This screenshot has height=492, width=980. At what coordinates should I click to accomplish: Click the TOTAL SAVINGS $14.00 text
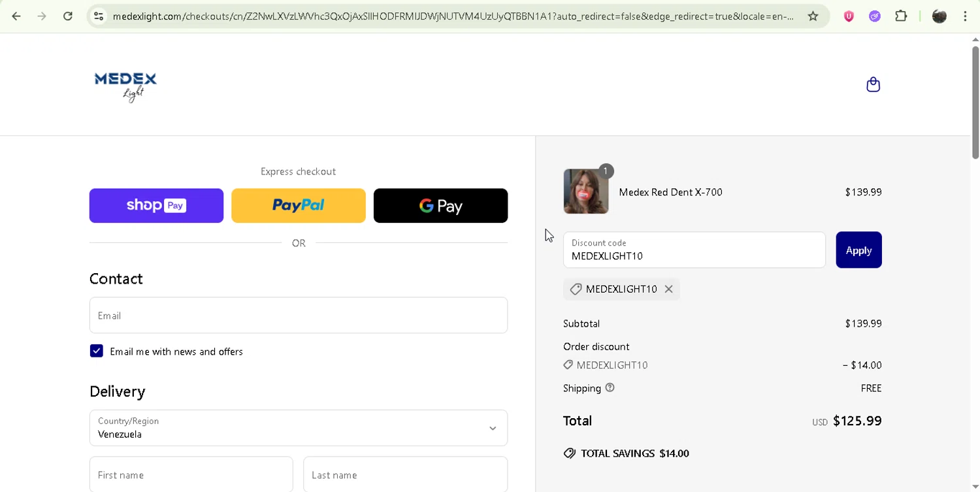pos(634,453)
